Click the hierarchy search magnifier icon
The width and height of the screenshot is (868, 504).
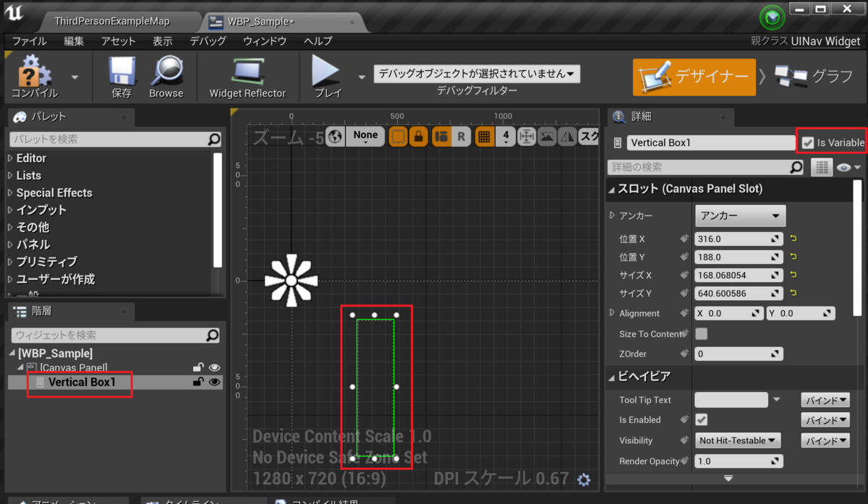[x=212, y=336]
